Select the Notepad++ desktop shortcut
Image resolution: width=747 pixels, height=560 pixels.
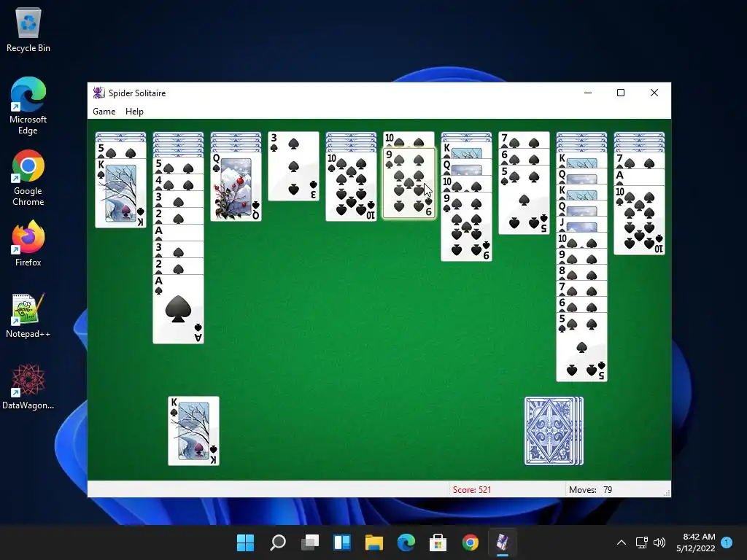click(28, 315)
